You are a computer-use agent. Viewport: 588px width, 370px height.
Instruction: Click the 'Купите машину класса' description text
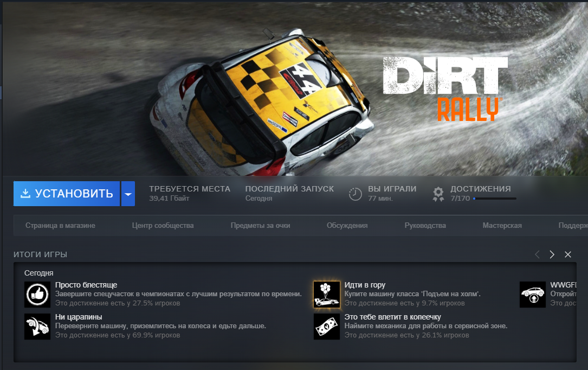point(412,294)
